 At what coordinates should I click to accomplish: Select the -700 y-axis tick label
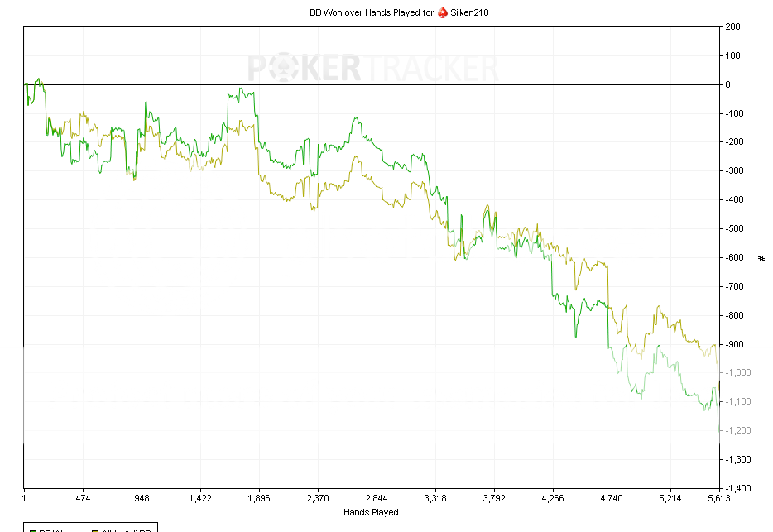click(x=734, y=286)
